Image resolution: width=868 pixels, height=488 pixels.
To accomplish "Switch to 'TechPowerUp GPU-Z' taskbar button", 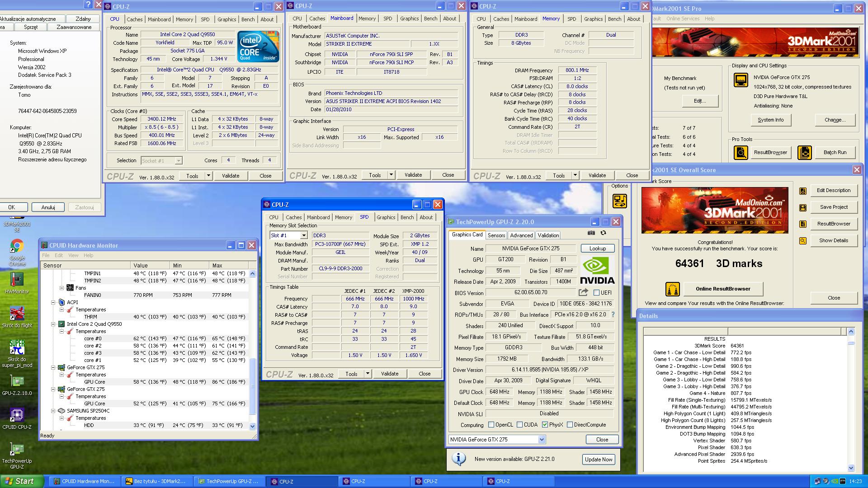I will point(229,481).
